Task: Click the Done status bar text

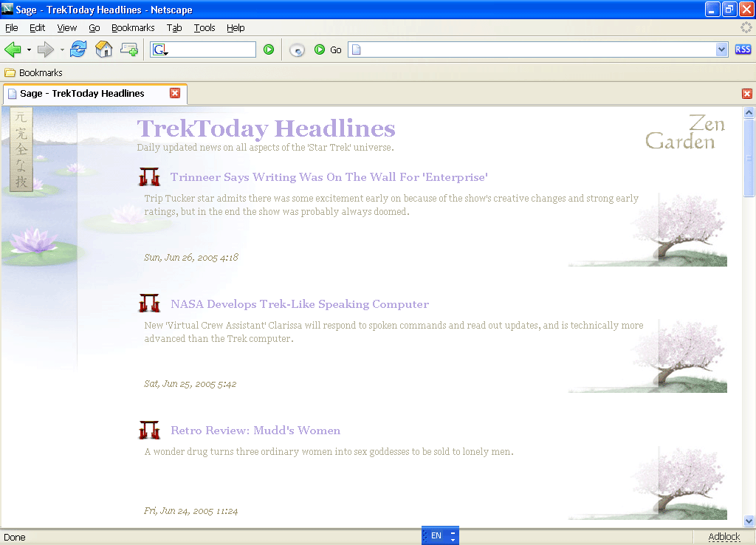Action: point(15,538)
